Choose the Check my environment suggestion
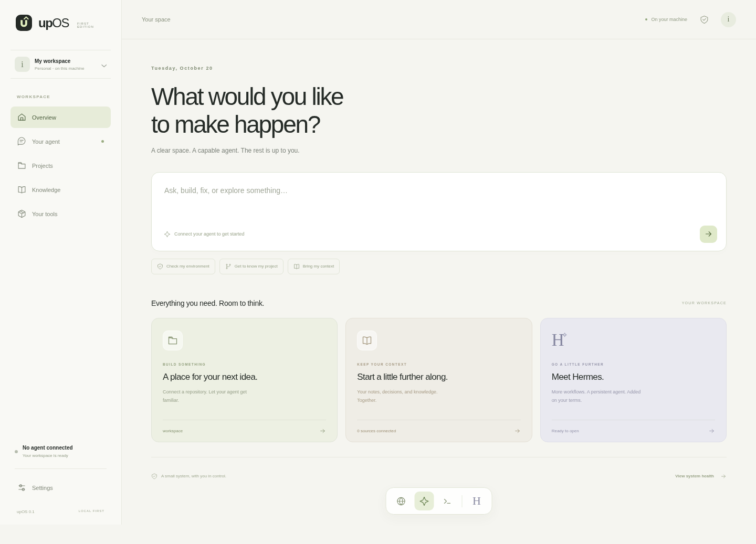The width and height of the screenshot is (756, 544). [183, 266]
